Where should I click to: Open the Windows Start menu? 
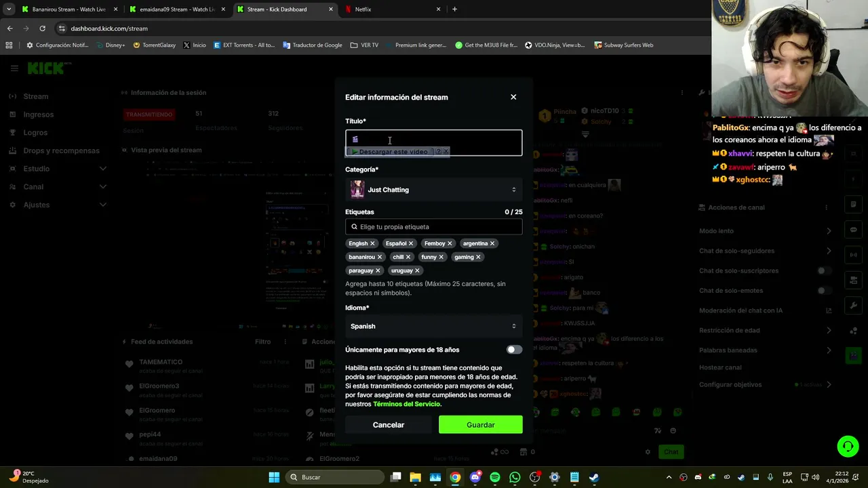pyautogui.click(x=274, y=477)
